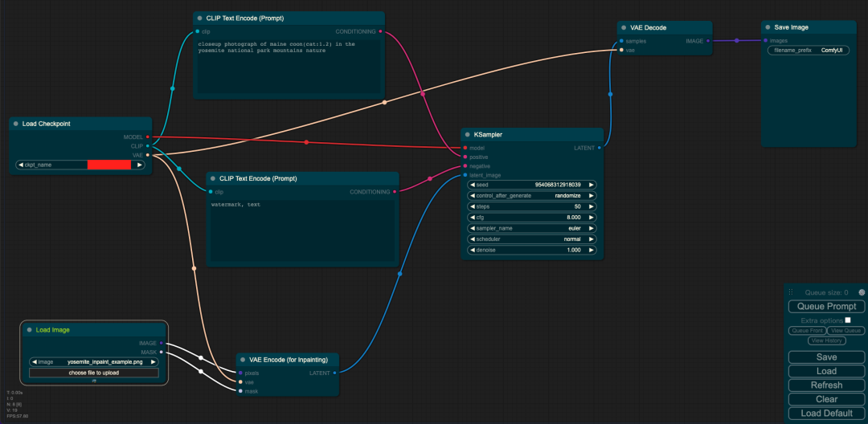Open the View Queue list

[845, 331]
